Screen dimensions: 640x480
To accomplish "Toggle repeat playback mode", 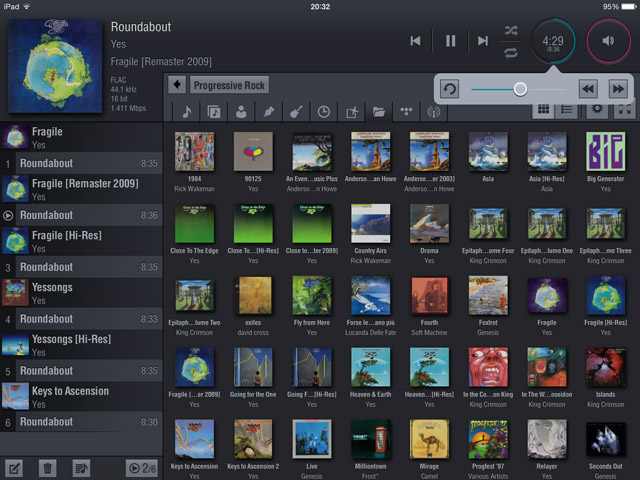I will coord(511,52).
